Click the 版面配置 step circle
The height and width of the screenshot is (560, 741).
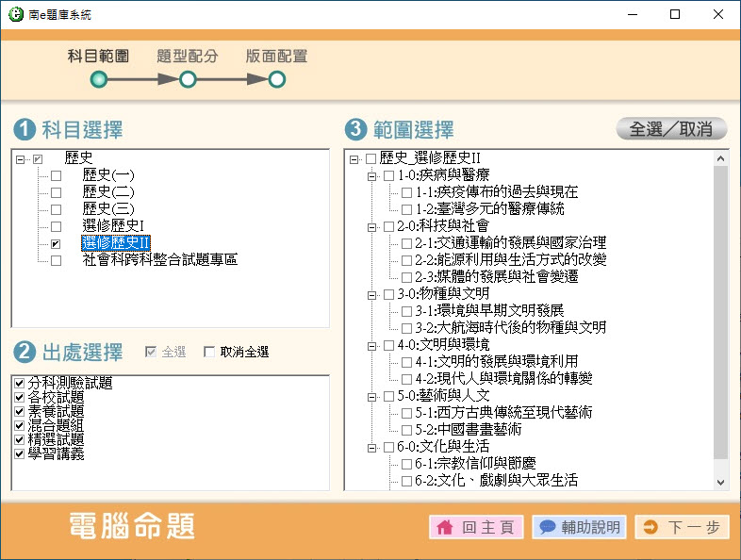click(276, 80)
